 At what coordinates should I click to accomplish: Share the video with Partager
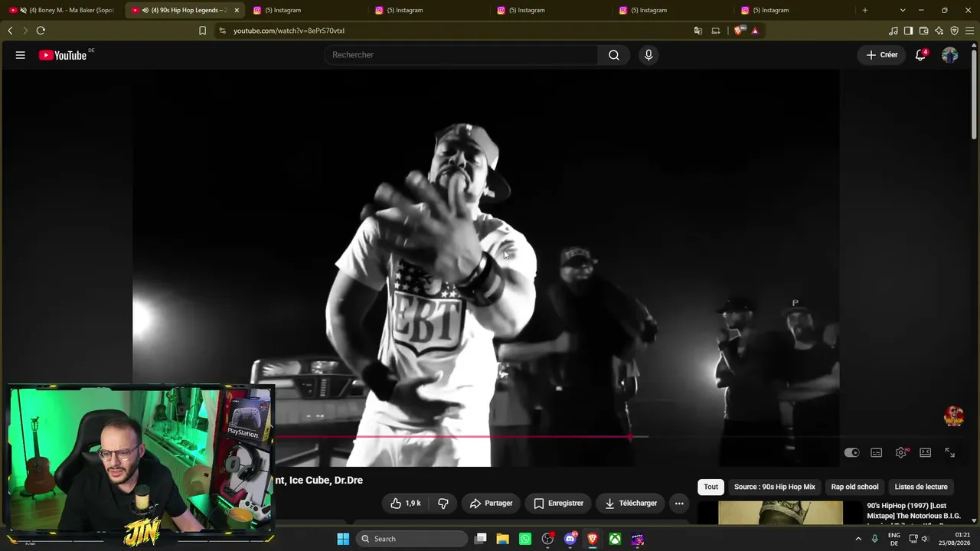(x=491, y=504)
